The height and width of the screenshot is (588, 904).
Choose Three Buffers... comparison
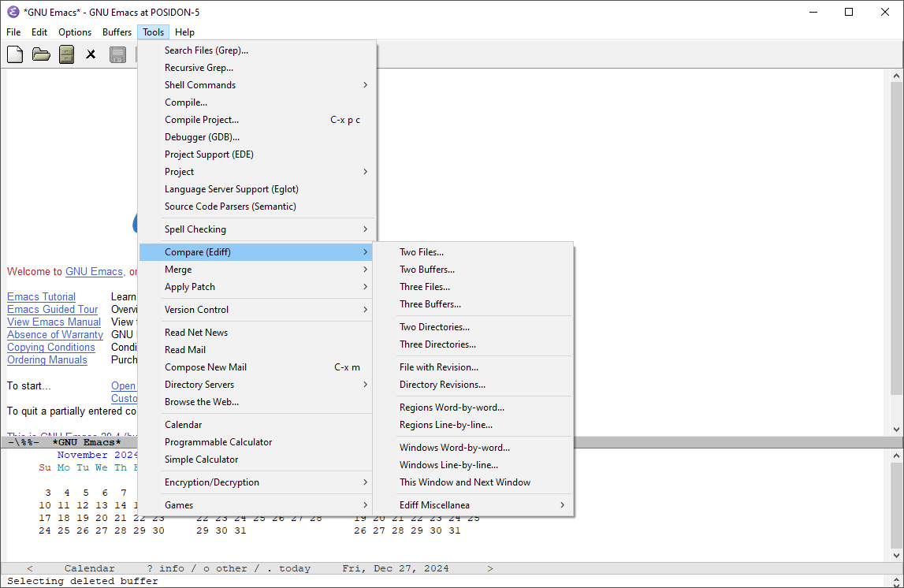474,303
